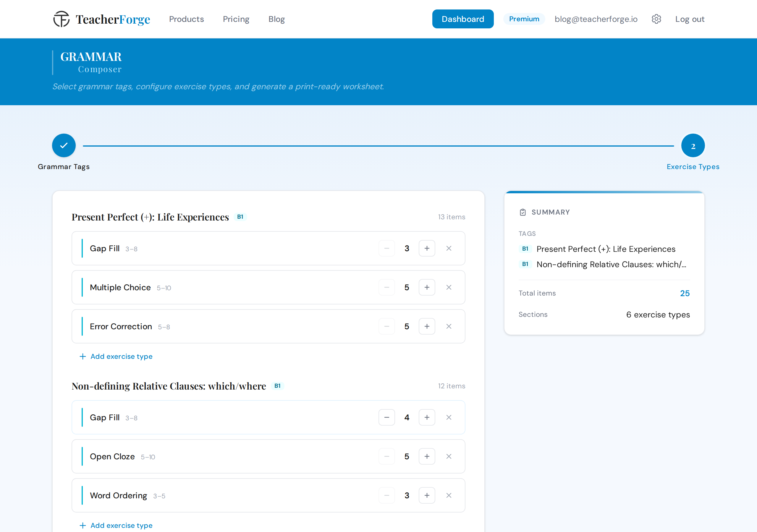Increase Multiple Choice item count

[x=427, y=287]
